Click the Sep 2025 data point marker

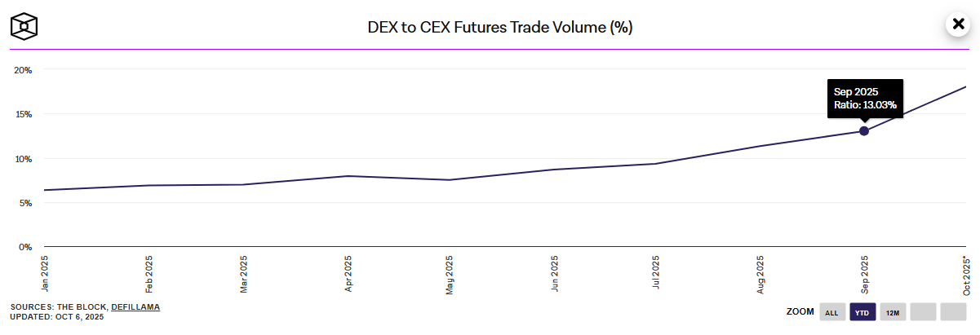point(864,131)
